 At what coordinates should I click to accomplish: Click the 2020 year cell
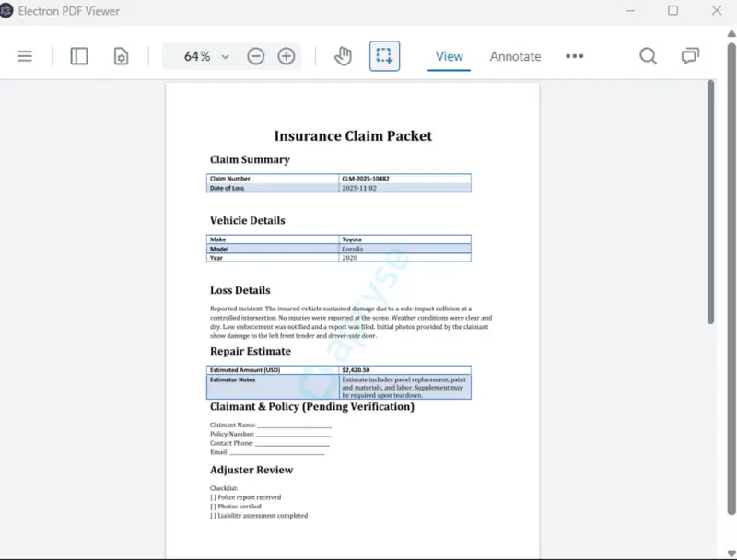click(404, 258)
